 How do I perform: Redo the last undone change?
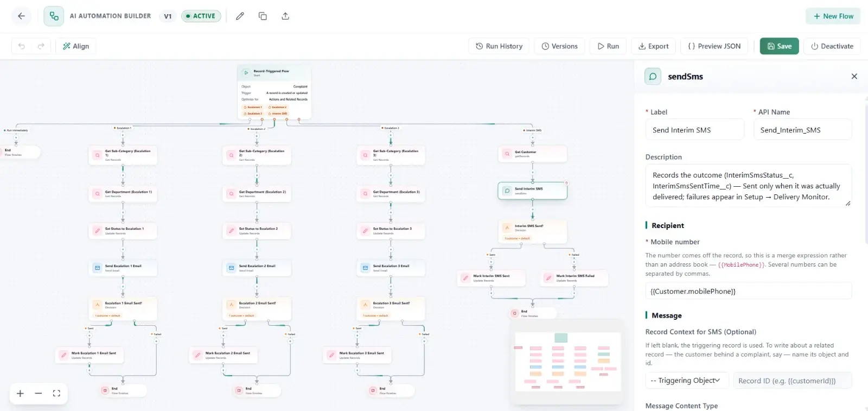41,46
